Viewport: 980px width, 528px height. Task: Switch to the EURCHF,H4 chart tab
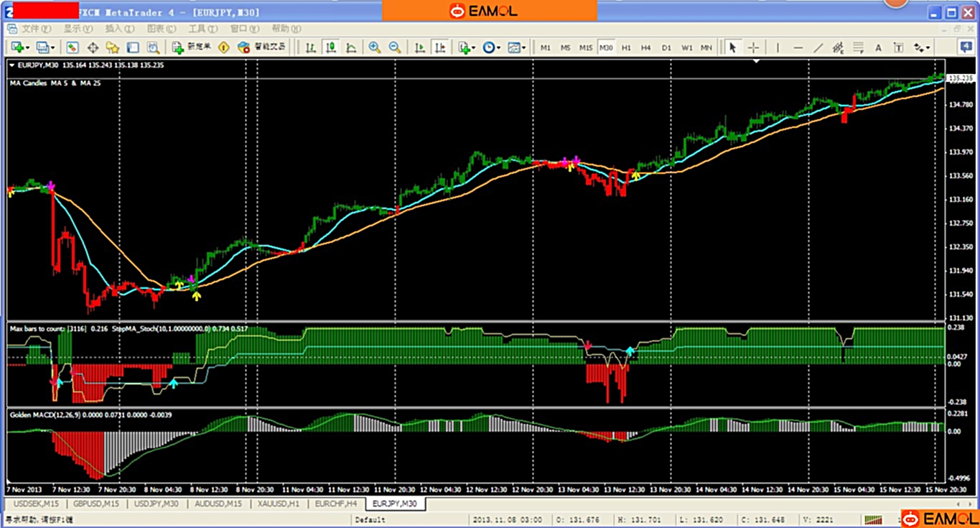(336, 504)
